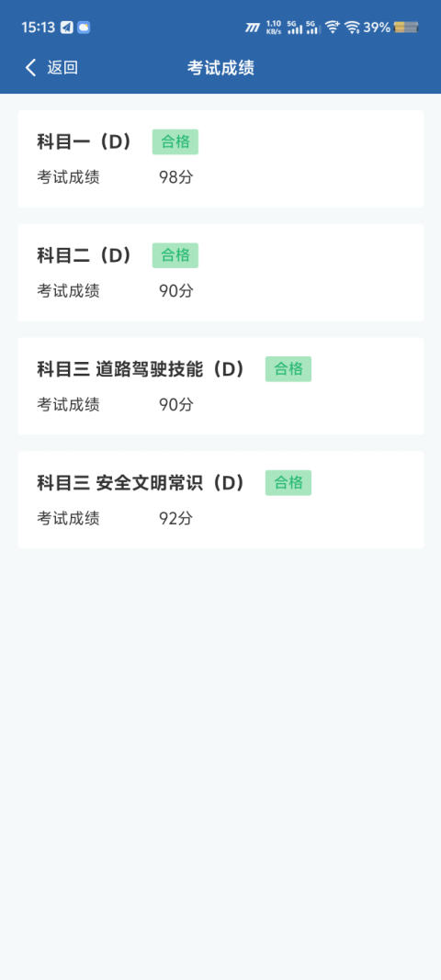Tap the back chevron arrow
This screenshot has height=980, width=441.
tap(30, 67)
